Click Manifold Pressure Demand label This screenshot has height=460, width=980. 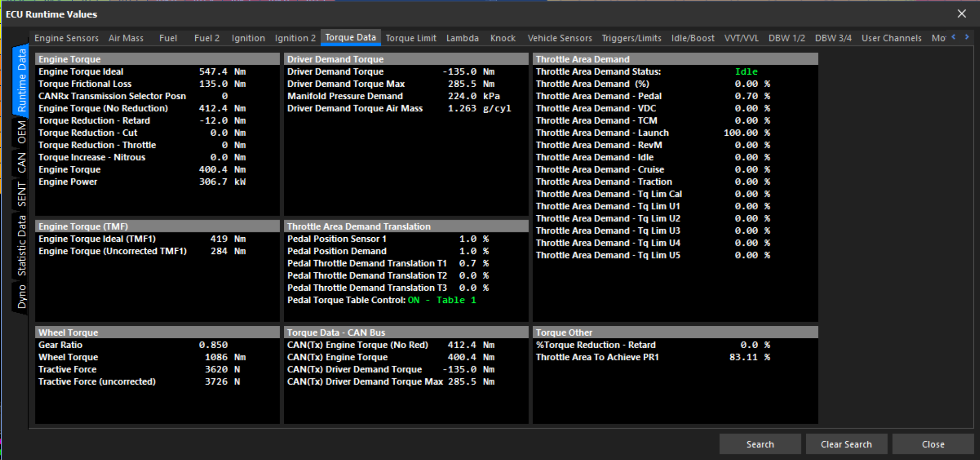(x=345, y=96)
